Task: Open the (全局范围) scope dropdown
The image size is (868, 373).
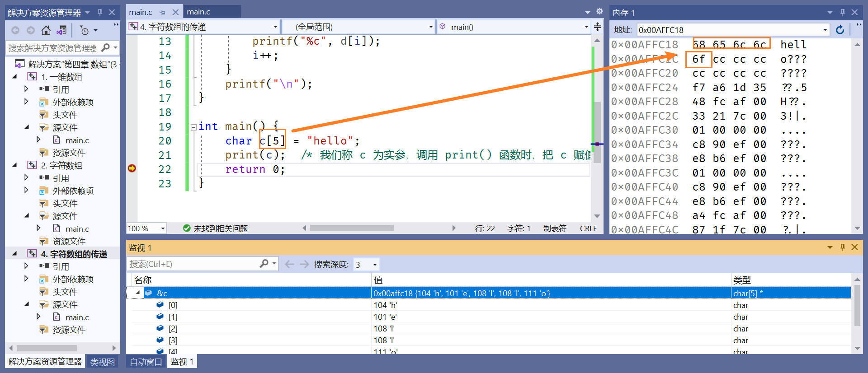Action: click(431, 27)
